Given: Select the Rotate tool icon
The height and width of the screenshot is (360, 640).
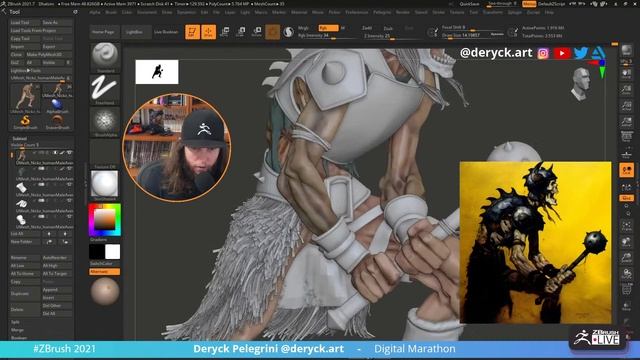Looking at the screenshot, I should click(256, 32).
